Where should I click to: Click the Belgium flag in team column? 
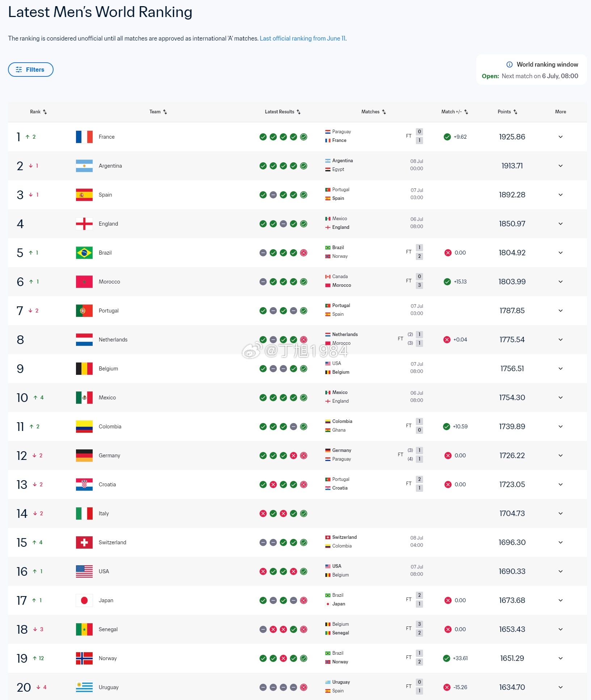coord(84,369)
